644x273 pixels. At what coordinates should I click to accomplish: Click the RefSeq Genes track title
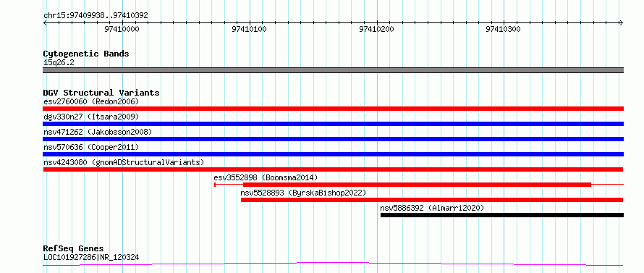pos(74,249)
